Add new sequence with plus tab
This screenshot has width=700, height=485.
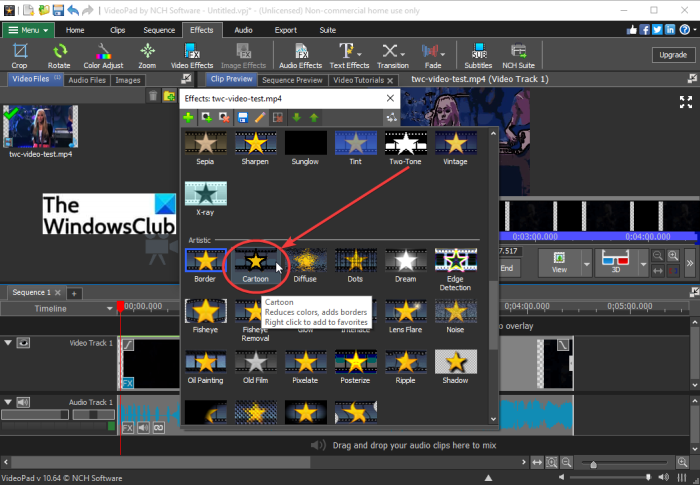click(74, 293)
